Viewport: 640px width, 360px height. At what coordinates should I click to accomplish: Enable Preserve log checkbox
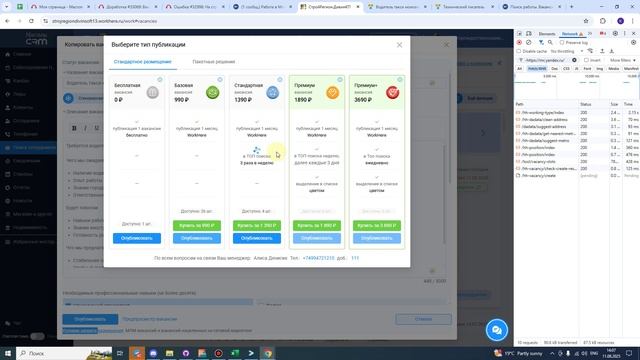[x=562, y=42]
